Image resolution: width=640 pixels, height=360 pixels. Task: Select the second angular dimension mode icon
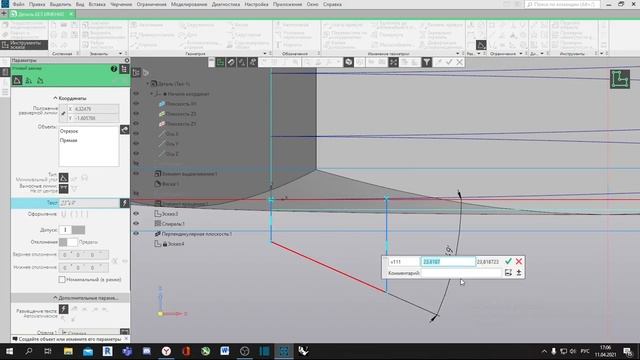(x=29, y=80)
